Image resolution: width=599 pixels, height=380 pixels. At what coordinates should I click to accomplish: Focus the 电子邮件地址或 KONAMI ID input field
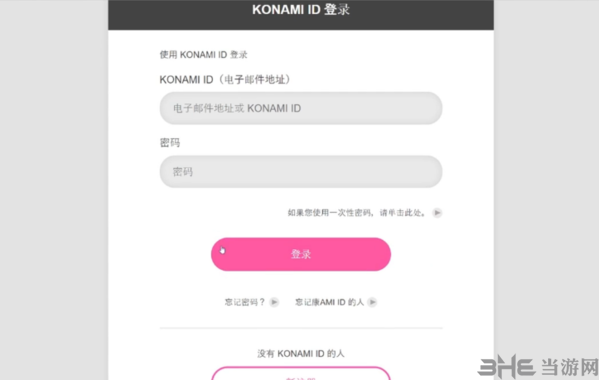point(301,108)
